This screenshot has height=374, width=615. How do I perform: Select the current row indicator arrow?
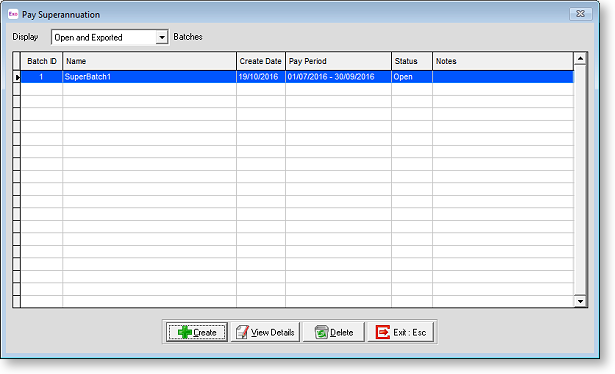(x=17, y=77)
